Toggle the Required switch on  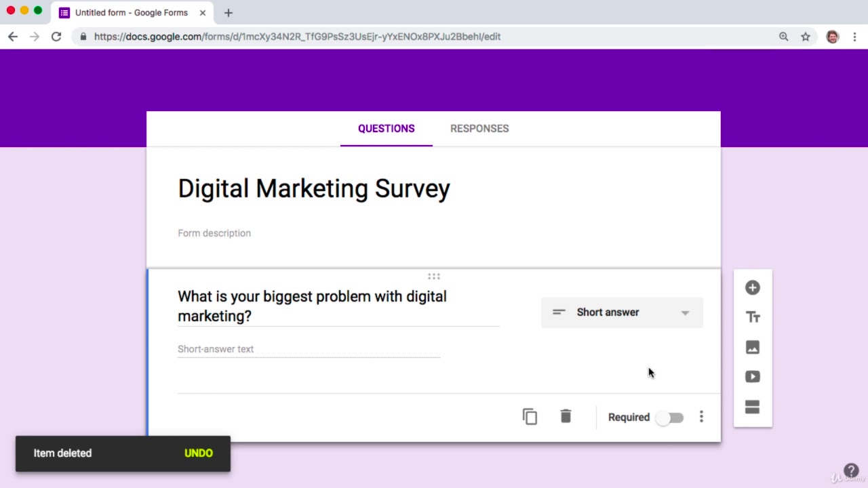point(670,418)
